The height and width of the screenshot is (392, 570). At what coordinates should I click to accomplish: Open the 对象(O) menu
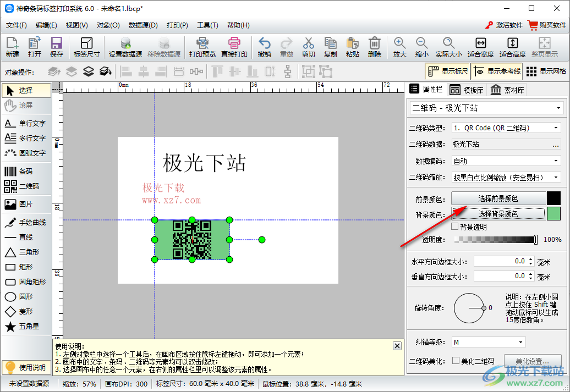click(108, 25)
